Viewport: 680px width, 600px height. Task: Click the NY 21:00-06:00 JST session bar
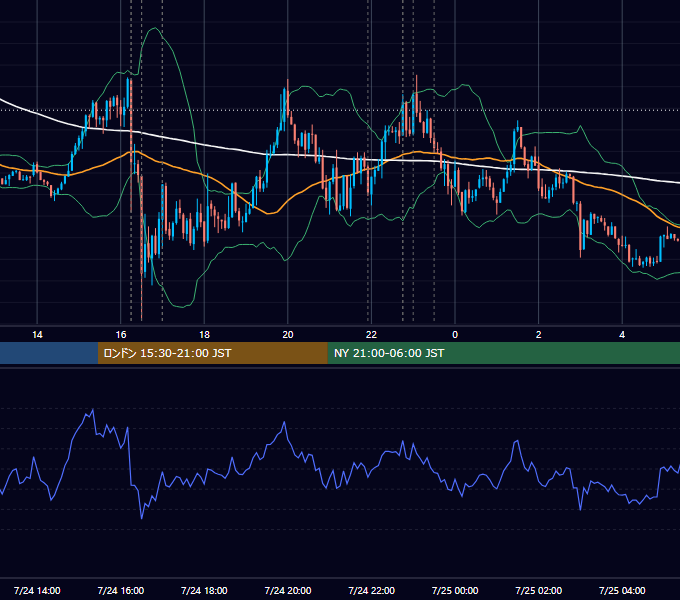(x=503, y=353)
